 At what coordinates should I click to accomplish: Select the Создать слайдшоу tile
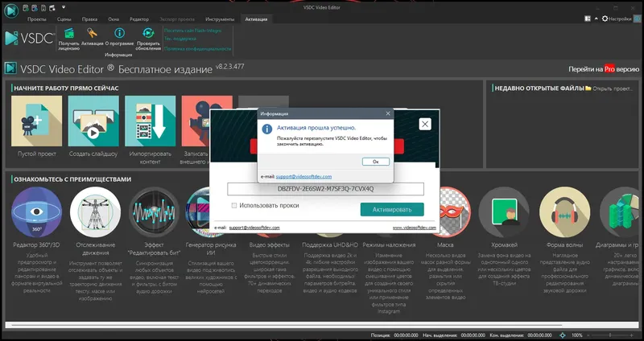[x=93, y=121]
